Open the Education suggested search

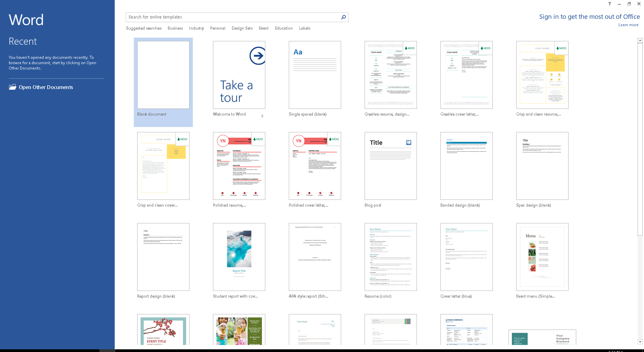283,28
